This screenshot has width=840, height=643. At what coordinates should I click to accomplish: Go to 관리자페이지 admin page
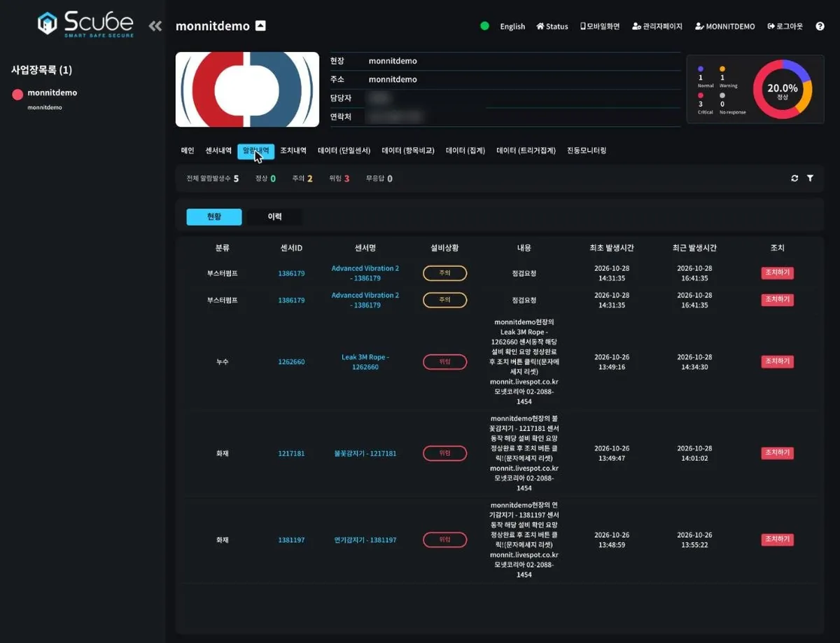657,27
